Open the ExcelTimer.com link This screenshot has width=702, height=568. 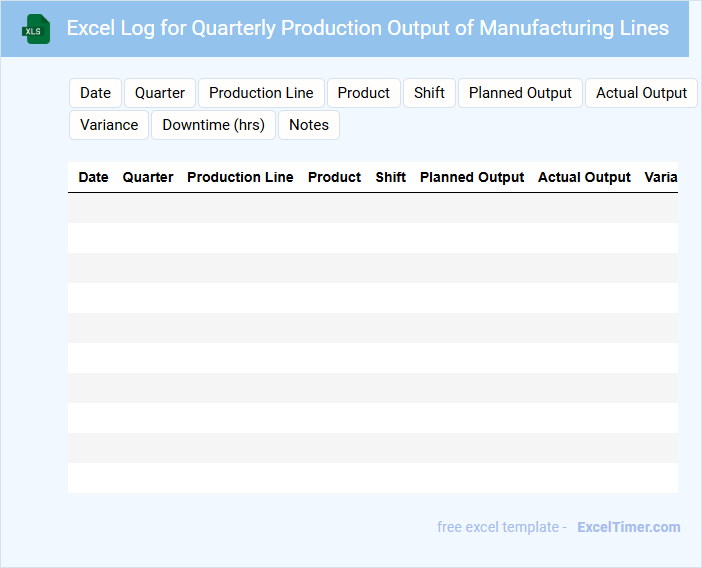(x=628, y=527)
